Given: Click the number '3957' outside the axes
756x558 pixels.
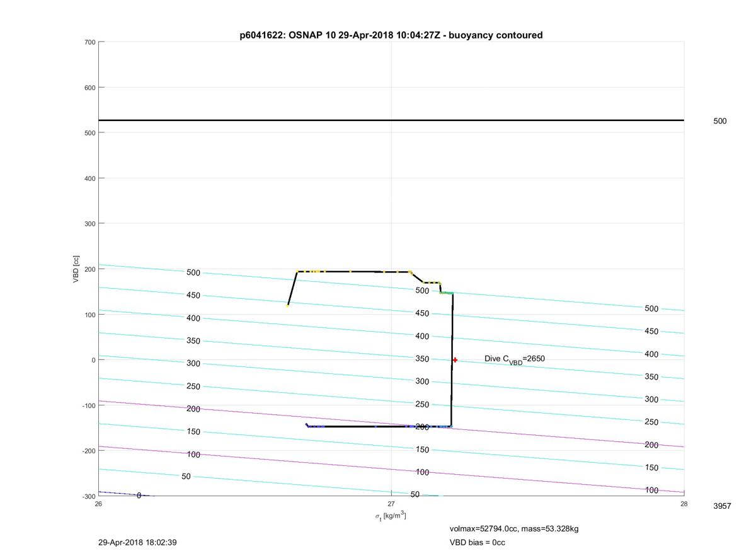Looking at the screenshot, I should tap(722, 506).
